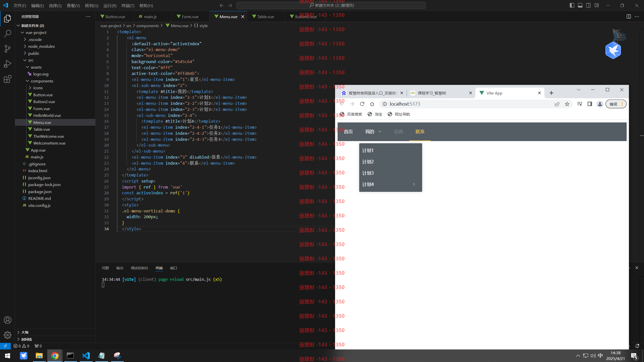Image resolution: width=644 pixels, height=362 pixels.
Task: Close the Vite App browser tab
Action: 539,93
